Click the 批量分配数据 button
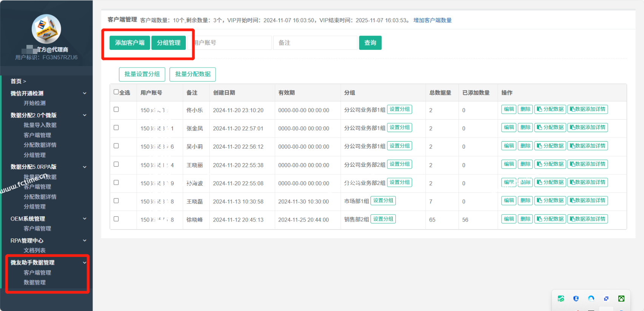 point(193,74)
